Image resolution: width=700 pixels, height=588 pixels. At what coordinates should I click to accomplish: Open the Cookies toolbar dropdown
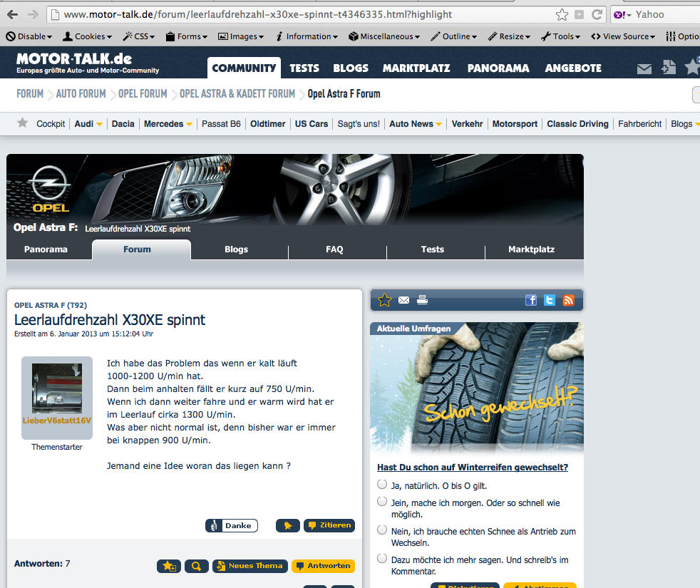pos(87,36)
